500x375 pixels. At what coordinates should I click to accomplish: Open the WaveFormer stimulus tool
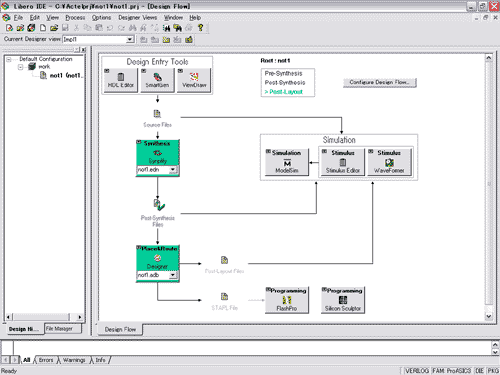point(389,162)
